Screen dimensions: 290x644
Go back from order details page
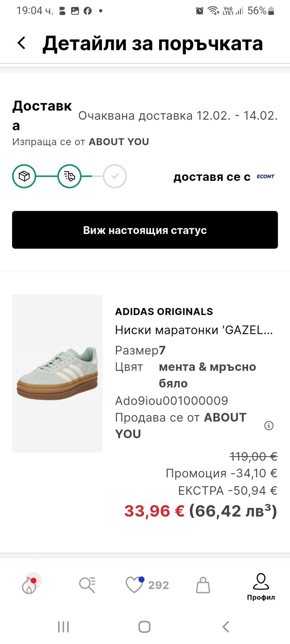(21, 43)
